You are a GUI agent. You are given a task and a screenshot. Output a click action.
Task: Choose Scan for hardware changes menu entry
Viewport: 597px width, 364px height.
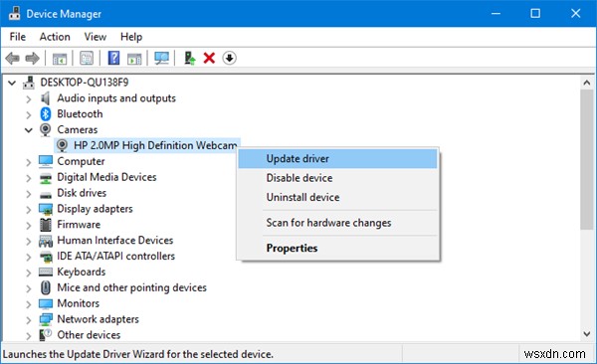(337, 223)
